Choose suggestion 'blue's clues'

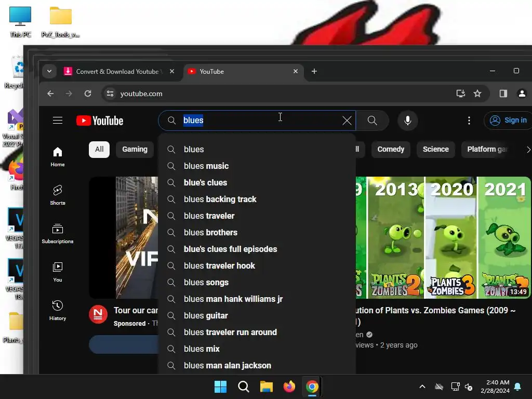tap(257, 182)
